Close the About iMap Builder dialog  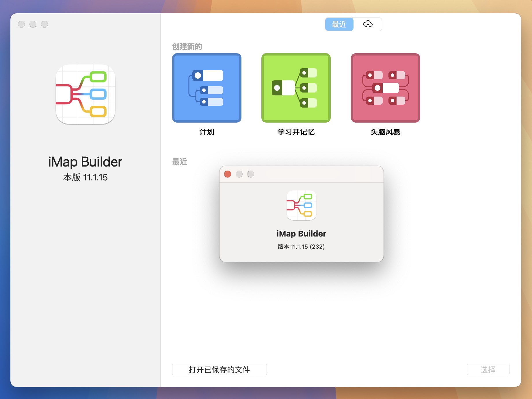tap(228, 174)
